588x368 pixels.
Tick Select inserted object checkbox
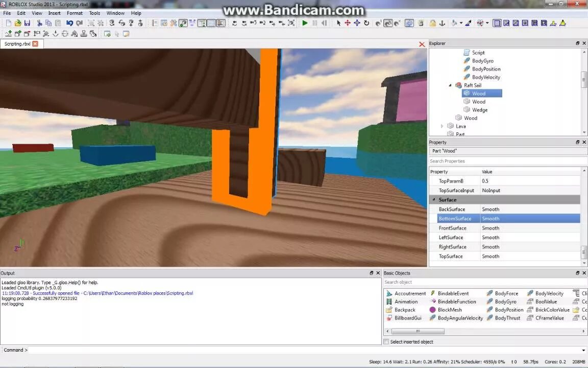tap(386, 342)
